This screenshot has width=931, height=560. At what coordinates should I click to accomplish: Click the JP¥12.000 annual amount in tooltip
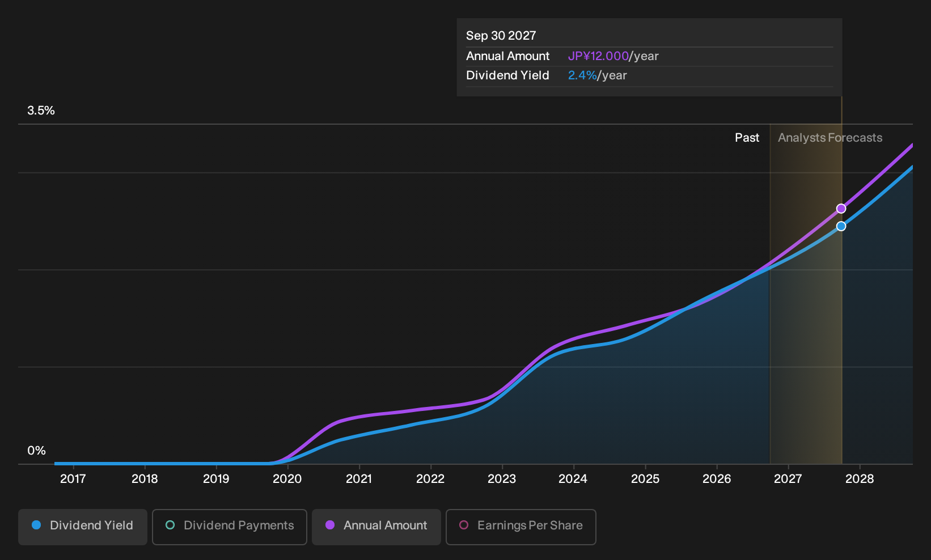point(598,56)
